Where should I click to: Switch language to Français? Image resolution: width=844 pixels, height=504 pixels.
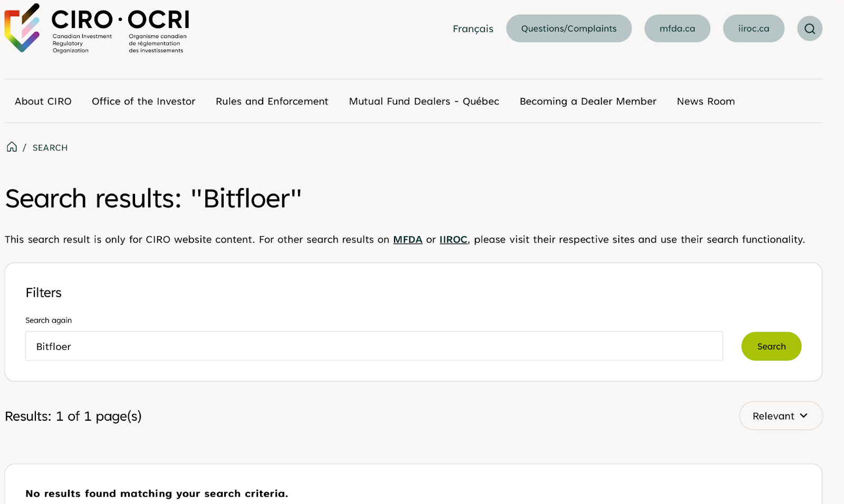(473, 28)
